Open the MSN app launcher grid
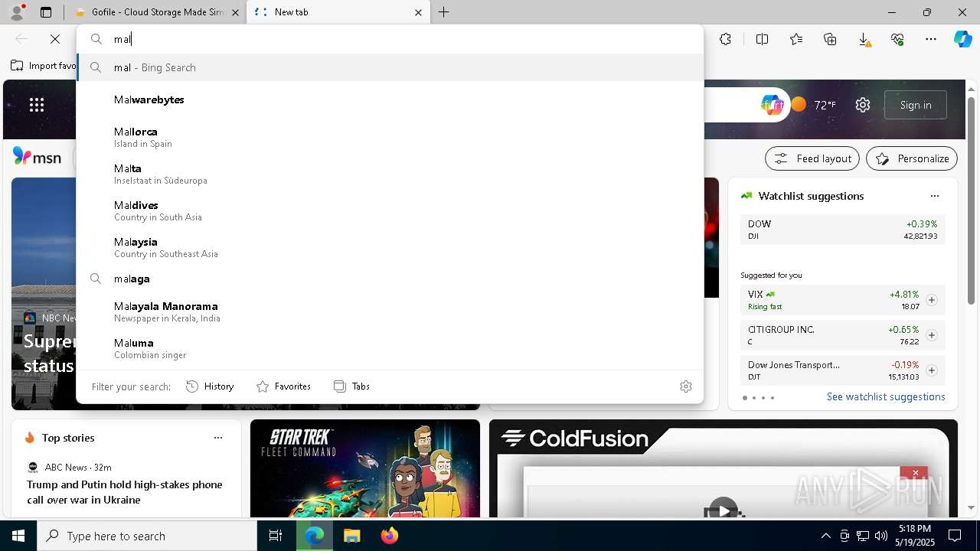The height and width of the screenshot is (551, 980). point(37,105)
